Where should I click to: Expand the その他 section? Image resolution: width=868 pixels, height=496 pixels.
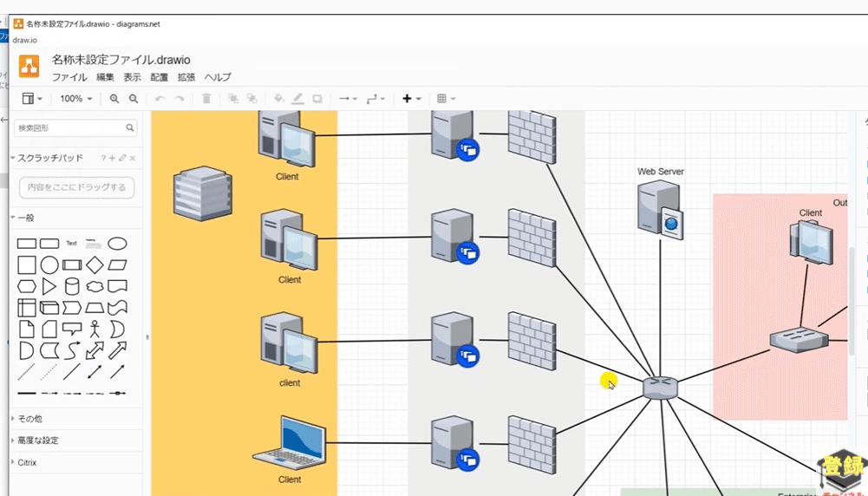point(29,419)
